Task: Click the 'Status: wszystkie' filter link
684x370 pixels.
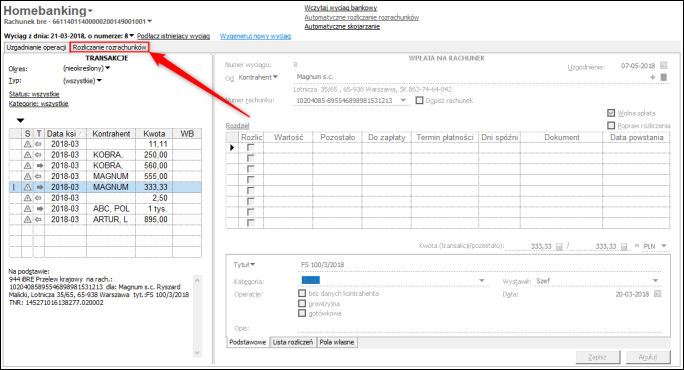Action: 34,94
